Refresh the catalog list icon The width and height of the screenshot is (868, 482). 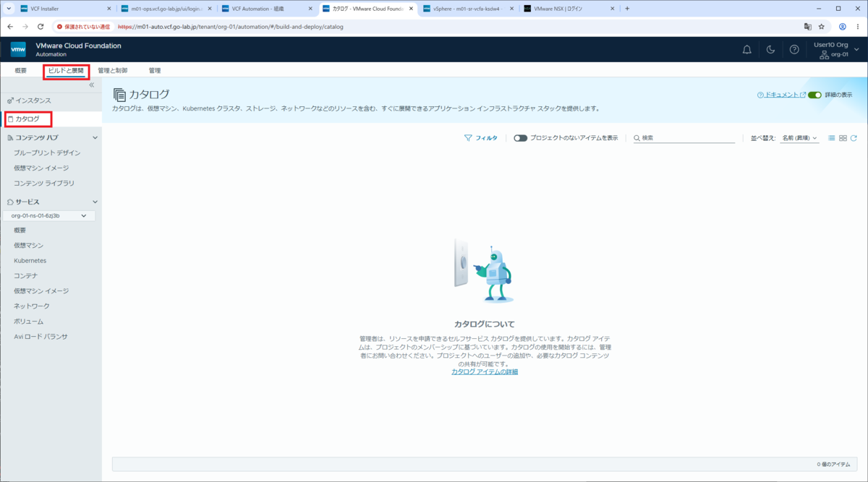[854, 138]
